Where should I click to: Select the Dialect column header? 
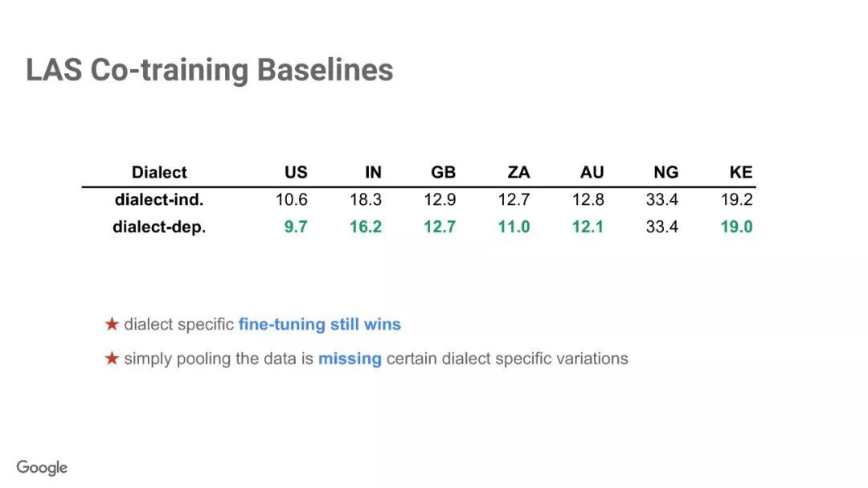(x=159, y=172)
